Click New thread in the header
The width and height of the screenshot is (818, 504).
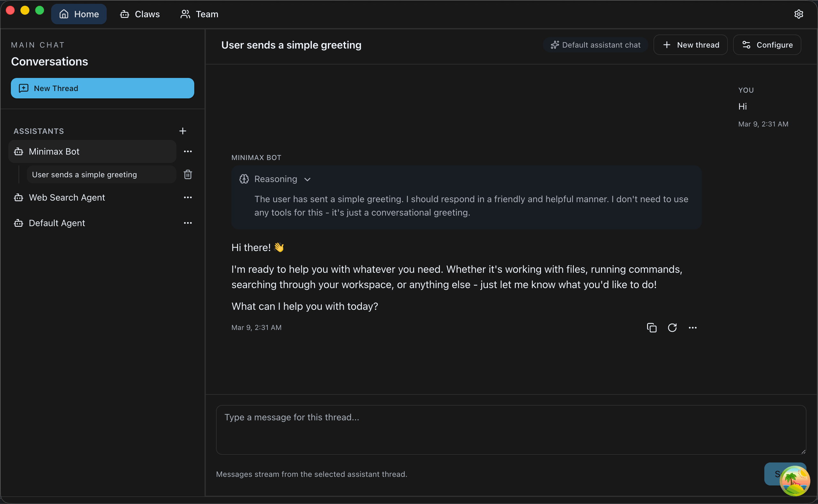click(x=690, y=45)
